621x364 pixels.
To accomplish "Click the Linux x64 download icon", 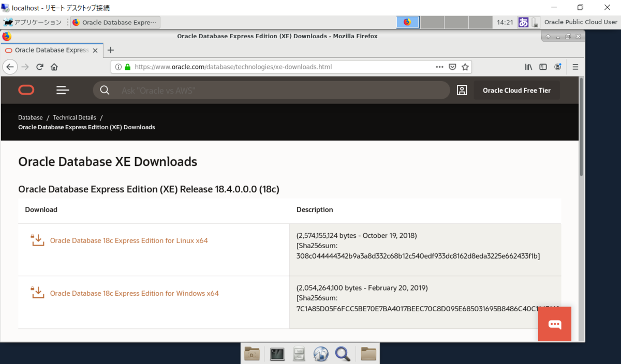I will (x=37, y=240).
